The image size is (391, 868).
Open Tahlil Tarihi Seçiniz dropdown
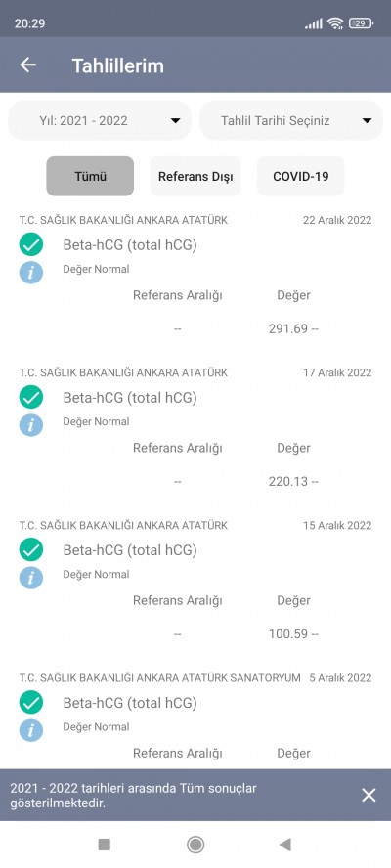[291, 120]
